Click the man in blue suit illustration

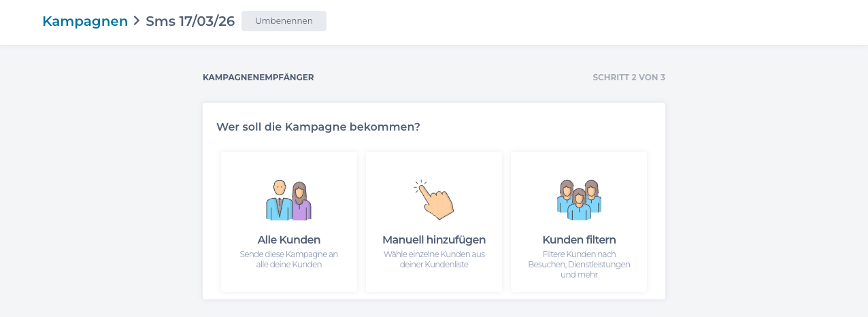(278, 202)
